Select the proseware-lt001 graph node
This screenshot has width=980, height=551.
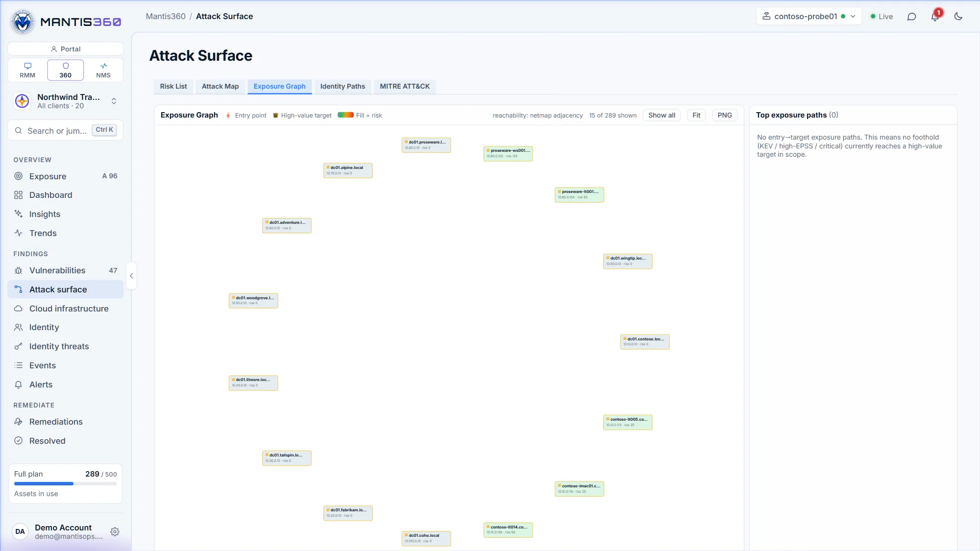pyautogui.click(x=579, y=195)
